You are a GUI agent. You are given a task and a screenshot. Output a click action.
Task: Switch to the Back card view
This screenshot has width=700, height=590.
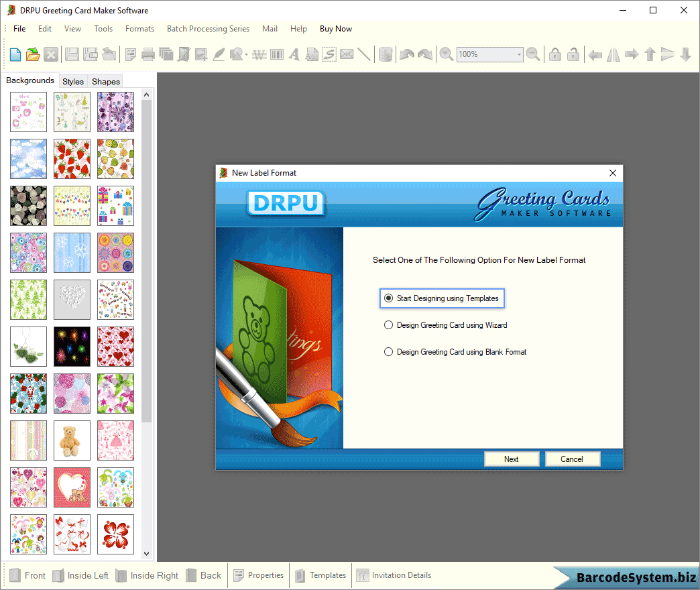click(204, 575)
